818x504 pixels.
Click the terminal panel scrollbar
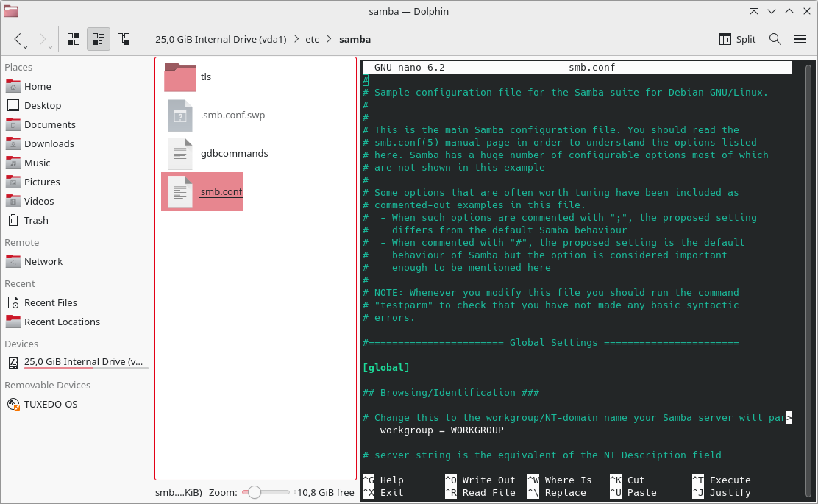(x=809, y=282)
